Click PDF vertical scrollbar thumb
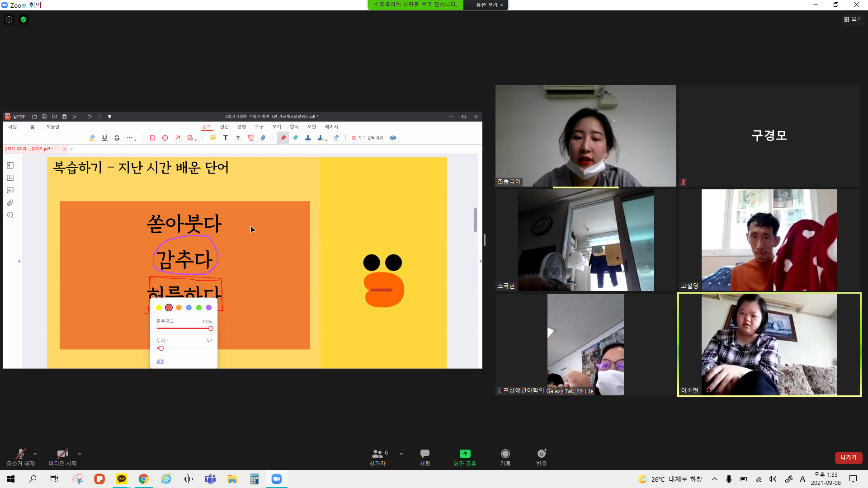Viewport: 868px width, 488px height. tap(475, 220)
